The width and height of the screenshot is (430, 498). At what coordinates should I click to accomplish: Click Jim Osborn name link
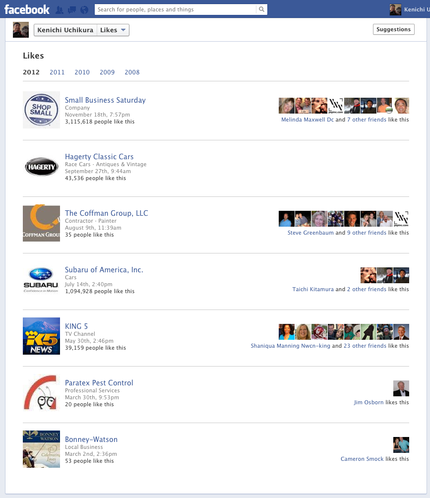[x=369, y=402]
